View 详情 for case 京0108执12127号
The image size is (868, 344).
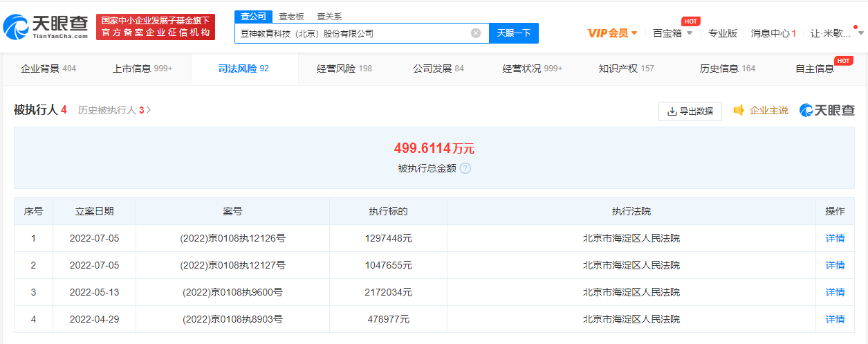tap(835, 265)
